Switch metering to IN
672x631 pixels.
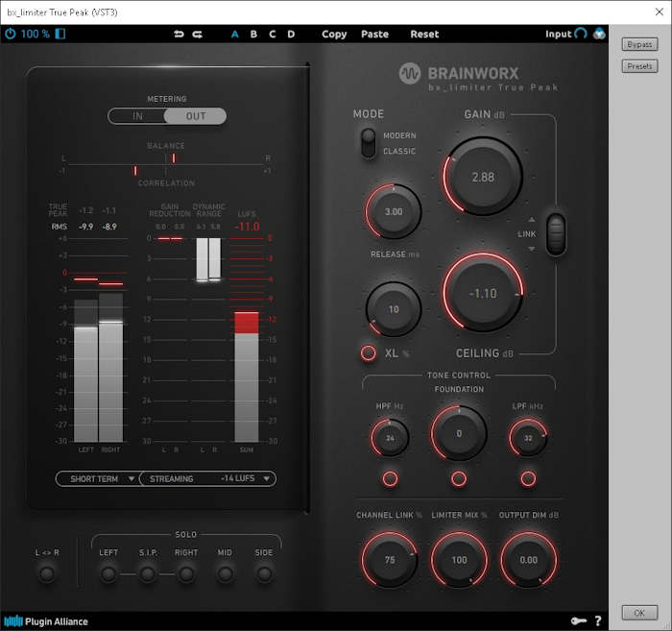point(137,116)
